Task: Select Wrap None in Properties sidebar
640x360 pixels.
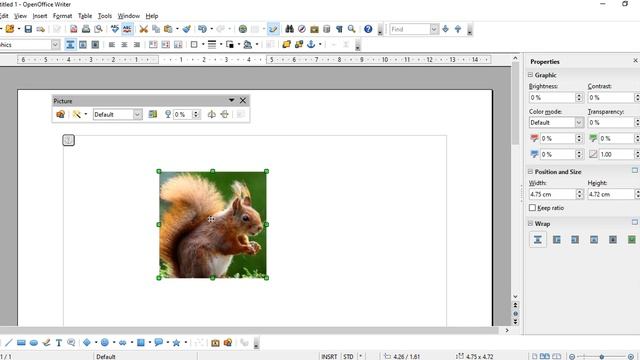Action: coord(538,240)
